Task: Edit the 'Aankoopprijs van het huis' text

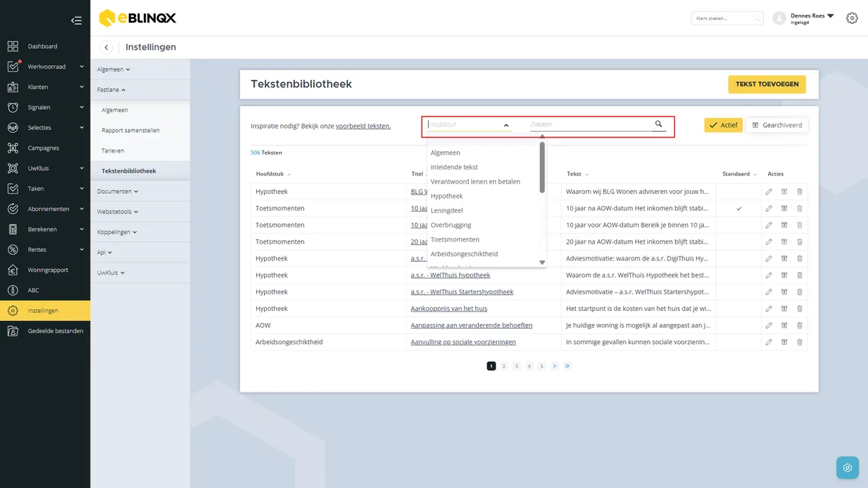Action: (x=769, y=309)
